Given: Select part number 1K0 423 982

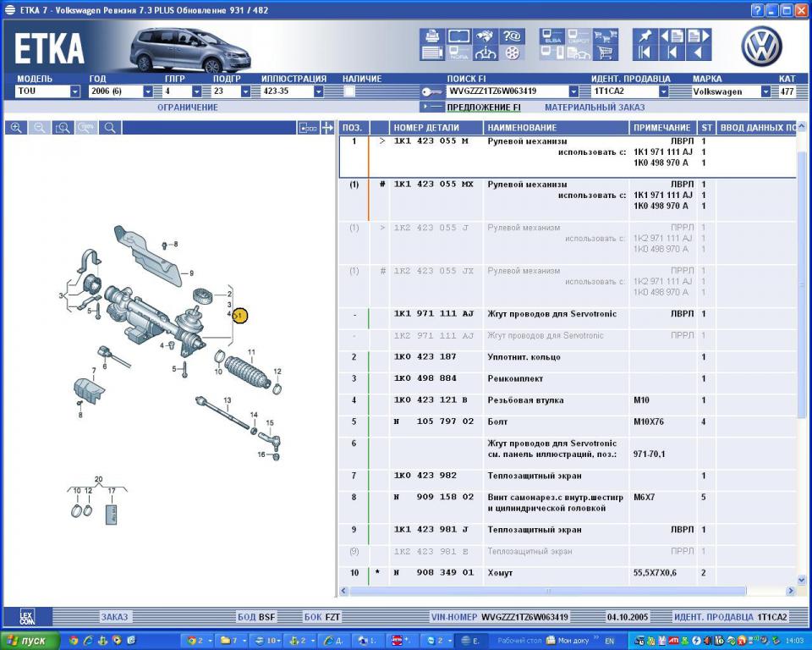Looking at the screenshot, I should click(x=425, y=476).
